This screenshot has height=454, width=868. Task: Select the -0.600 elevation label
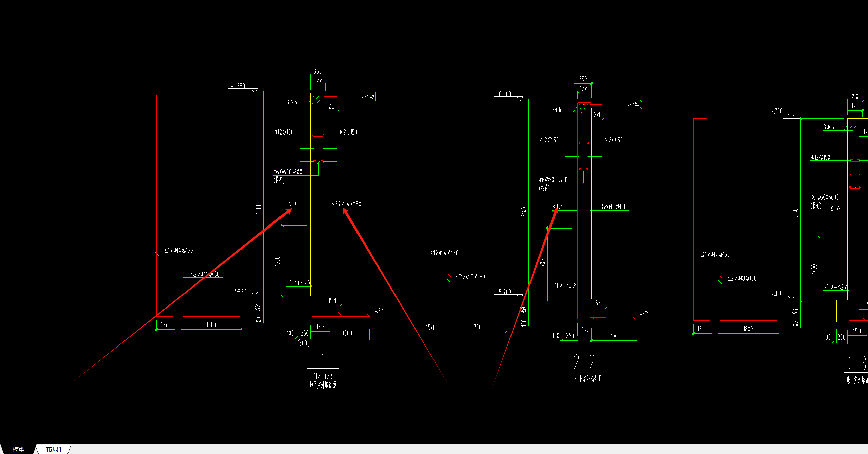tap(504, 94)
